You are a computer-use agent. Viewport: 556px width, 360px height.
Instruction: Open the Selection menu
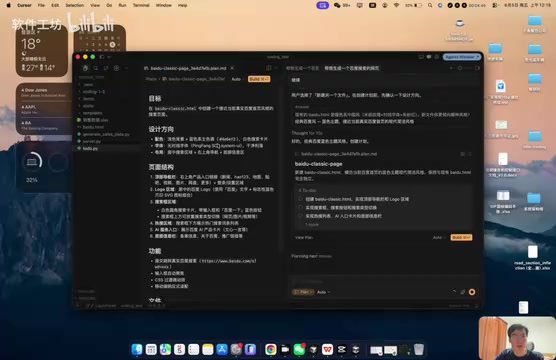[74, 5]
